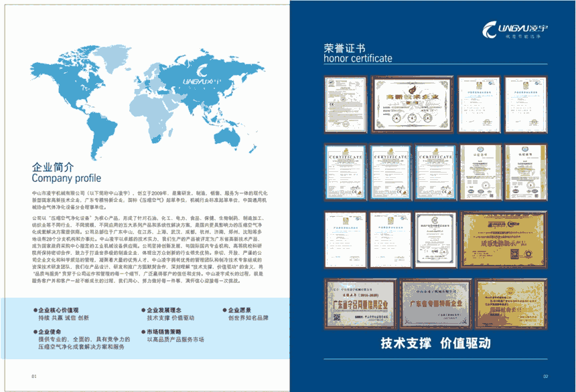Open the 广东省守合同重信用企业 plaque

pos(360,304)
